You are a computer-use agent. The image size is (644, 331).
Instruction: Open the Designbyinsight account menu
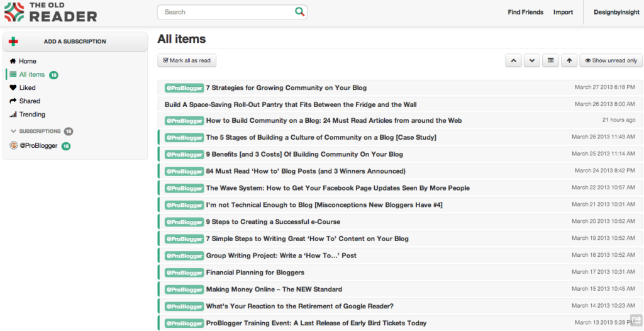(x=616, y=13)
